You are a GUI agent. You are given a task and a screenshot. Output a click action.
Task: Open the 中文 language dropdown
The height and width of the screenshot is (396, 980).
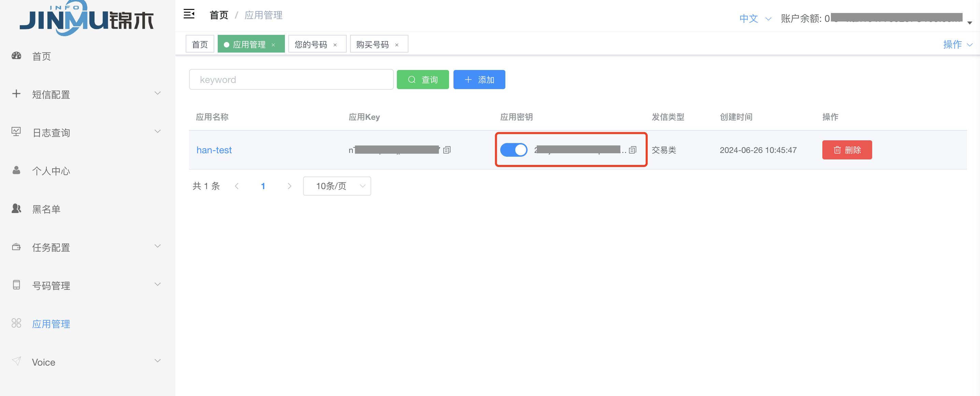point(755,18)
